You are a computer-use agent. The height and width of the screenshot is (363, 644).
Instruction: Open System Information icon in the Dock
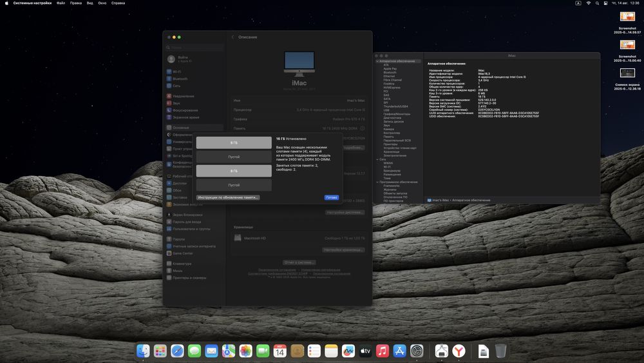click(442, 351)
